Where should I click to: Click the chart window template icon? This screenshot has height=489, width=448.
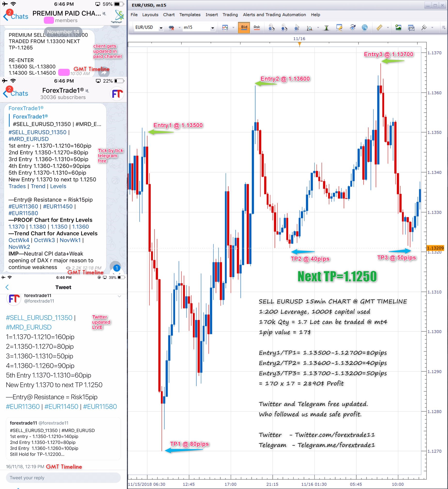coord(411,28)
